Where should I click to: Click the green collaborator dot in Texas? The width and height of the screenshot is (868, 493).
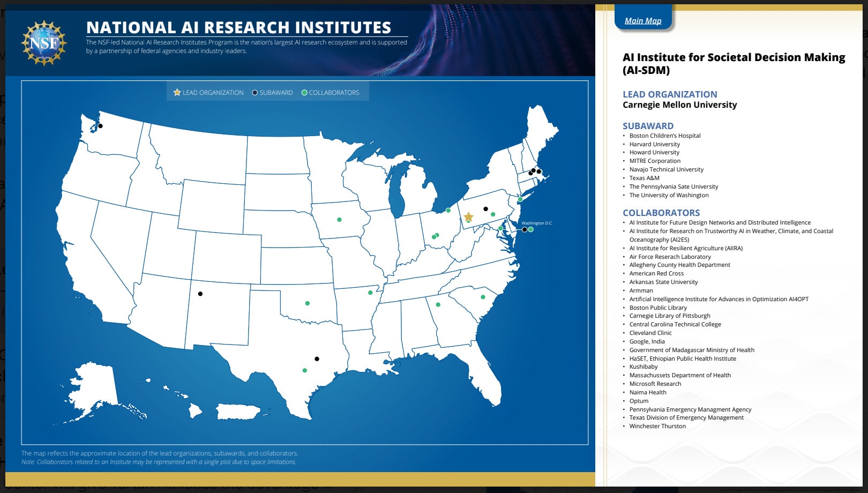point(304,370)
